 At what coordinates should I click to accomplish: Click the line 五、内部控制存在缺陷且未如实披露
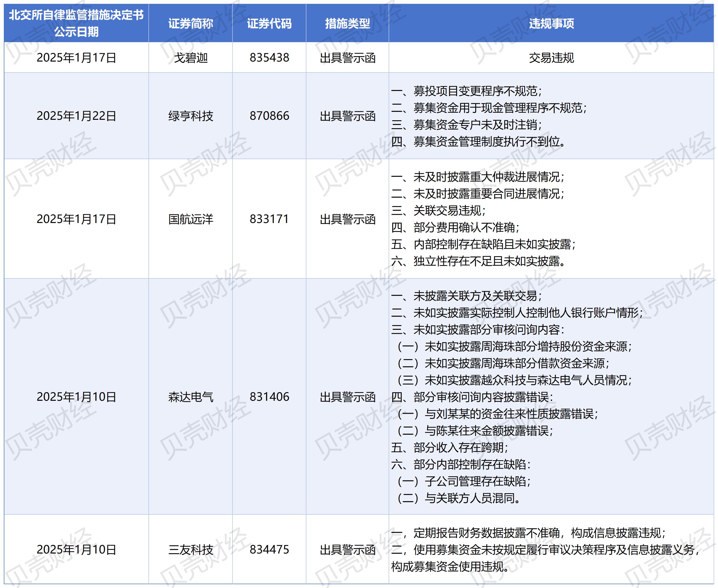pos(483,244)
